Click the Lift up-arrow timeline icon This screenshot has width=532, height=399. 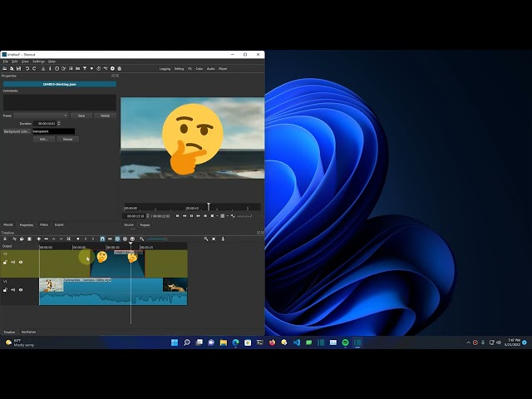pyautogui.click(x=53, y=239)
